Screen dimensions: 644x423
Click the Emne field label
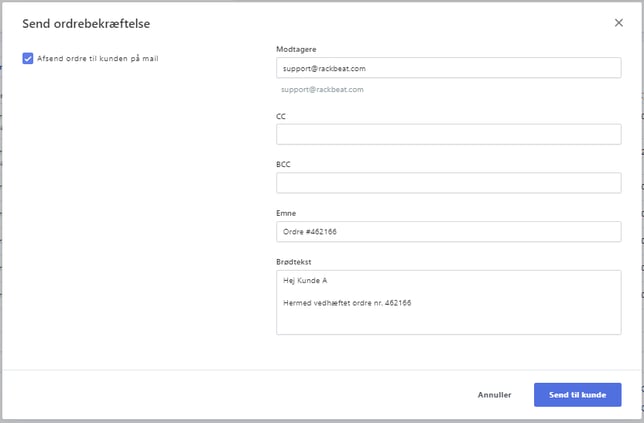point(286,212)
